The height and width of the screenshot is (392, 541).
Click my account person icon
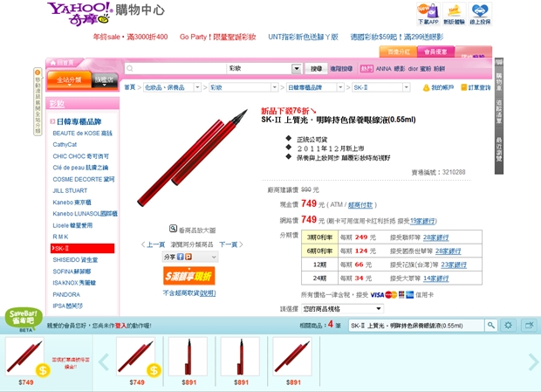426,87
